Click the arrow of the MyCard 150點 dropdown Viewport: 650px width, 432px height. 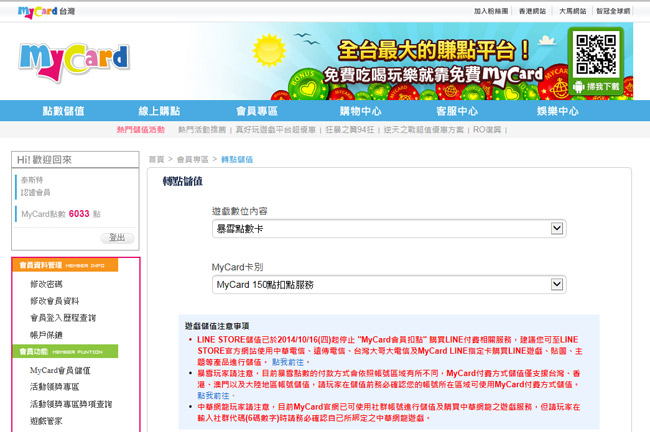(x=557, y=284)
